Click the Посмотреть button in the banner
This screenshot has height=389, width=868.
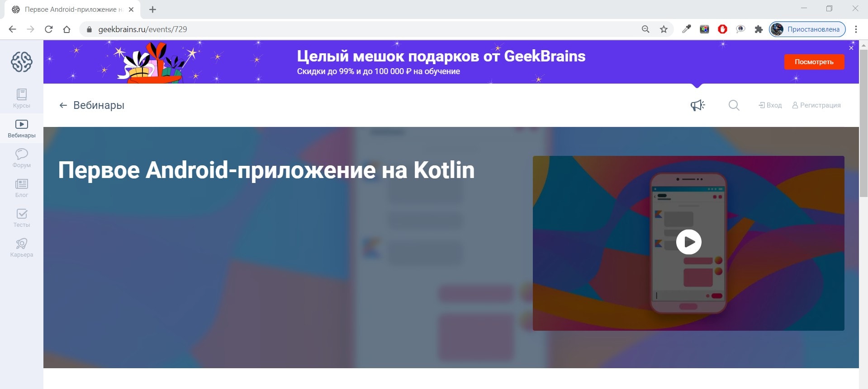814,62
